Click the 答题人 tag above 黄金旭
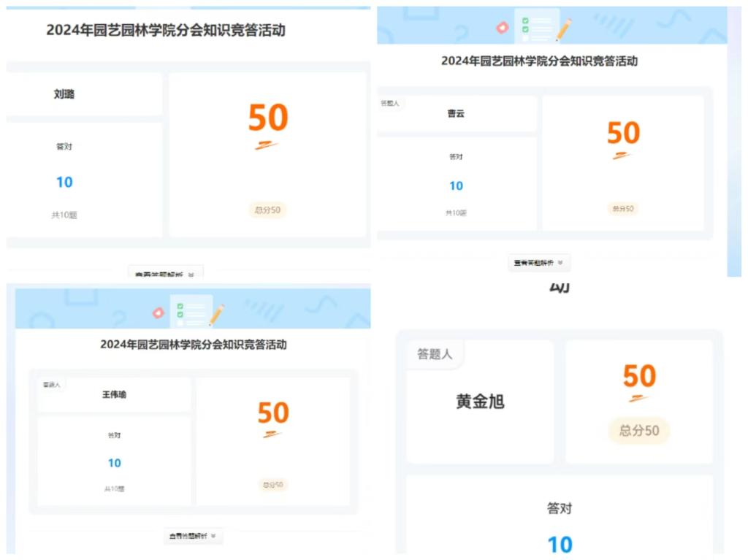The width and height of the screenshot is (748, 560). tap(435, 354)
